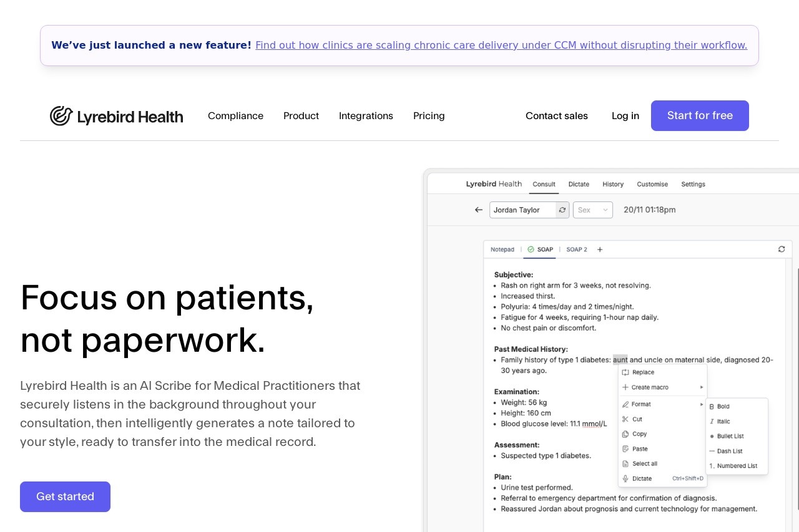Click the Suspected type 1 diabetes line
Screen dimensions: 799x532
(x=546, y=456)
